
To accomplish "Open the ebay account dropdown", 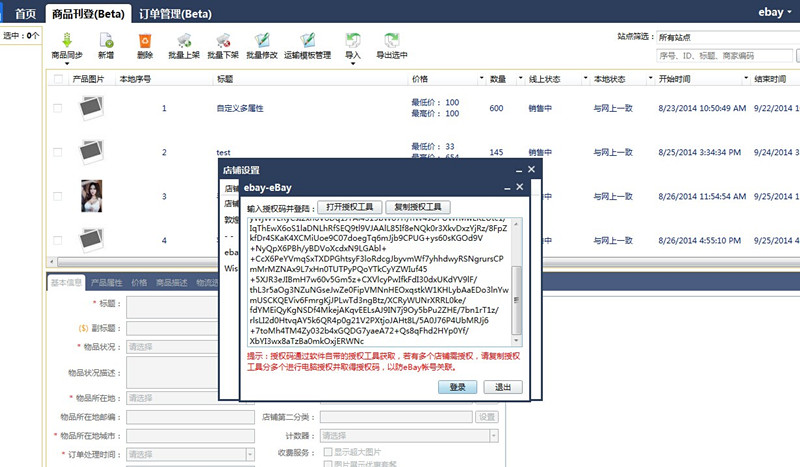I will (x=775, y=12).
